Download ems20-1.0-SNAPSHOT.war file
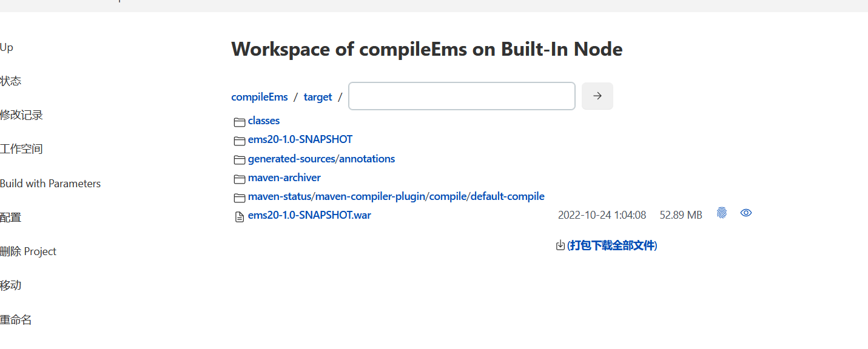The height and width of the screenshot is (349, 868). (309, 215)
